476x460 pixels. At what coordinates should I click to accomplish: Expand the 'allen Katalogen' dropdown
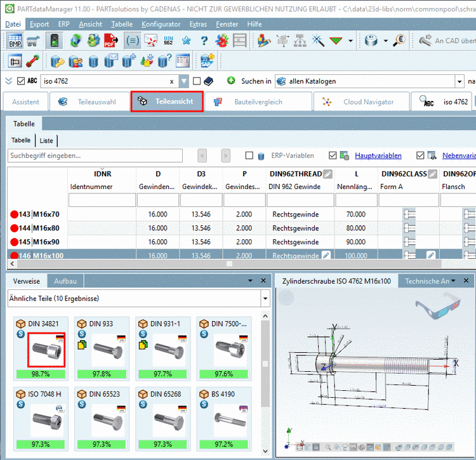[459, 81]
